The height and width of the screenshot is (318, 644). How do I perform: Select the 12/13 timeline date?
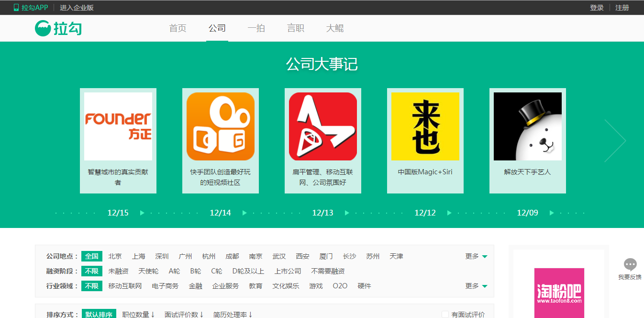[323, 213]
